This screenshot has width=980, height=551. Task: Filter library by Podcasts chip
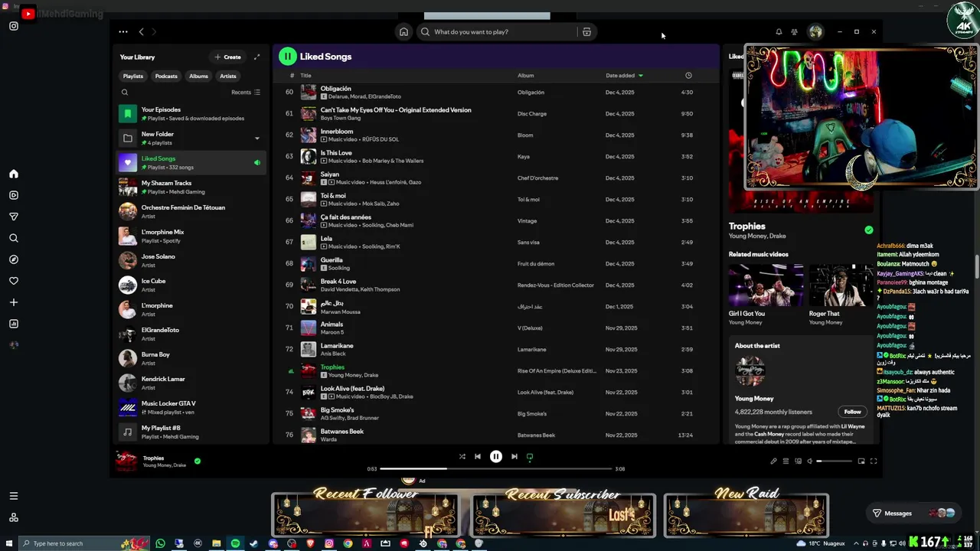coord(166,76)
